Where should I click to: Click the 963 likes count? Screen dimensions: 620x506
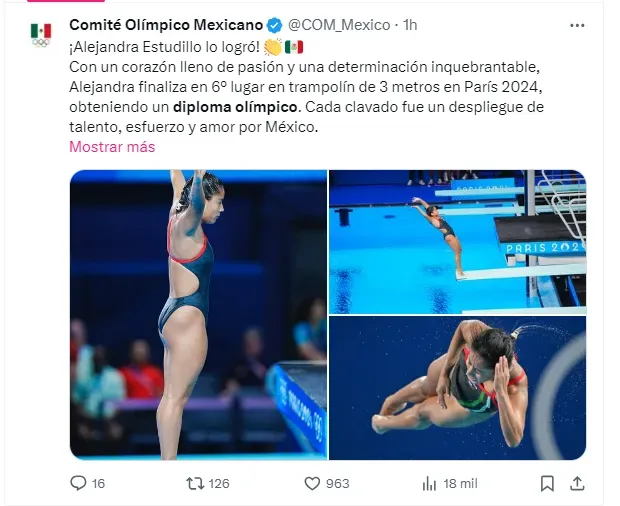pos(338,483)
